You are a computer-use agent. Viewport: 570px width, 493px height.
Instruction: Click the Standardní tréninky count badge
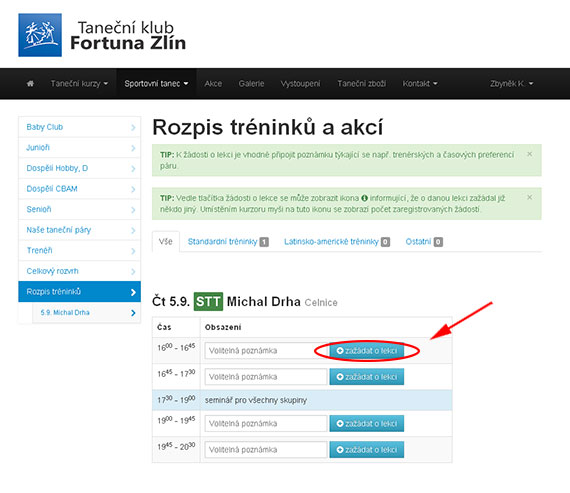point(264,242)
